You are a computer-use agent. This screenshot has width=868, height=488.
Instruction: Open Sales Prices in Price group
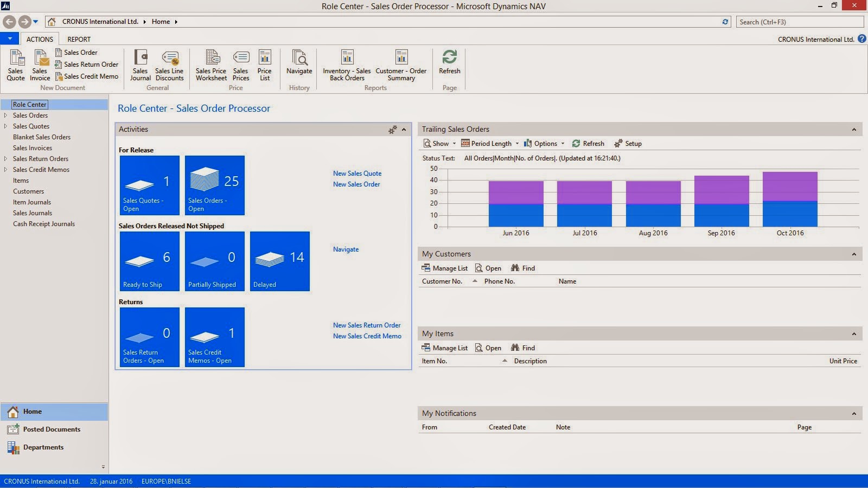241,65
